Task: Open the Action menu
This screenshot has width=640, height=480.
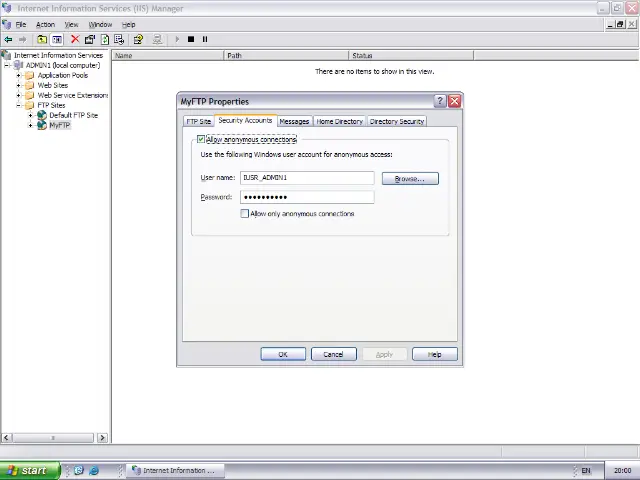Action: point(45,24)
